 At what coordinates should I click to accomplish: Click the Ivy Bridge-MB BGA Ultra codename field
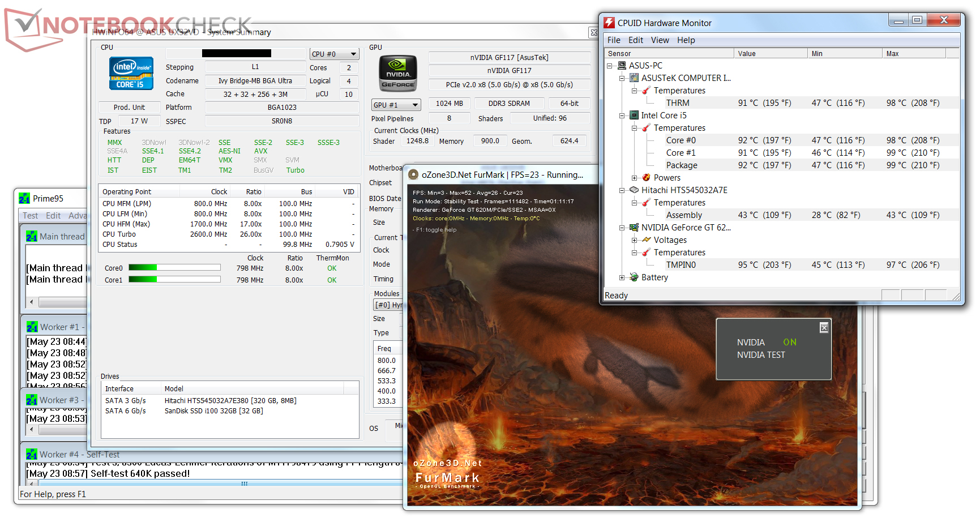tap(255, 81)
